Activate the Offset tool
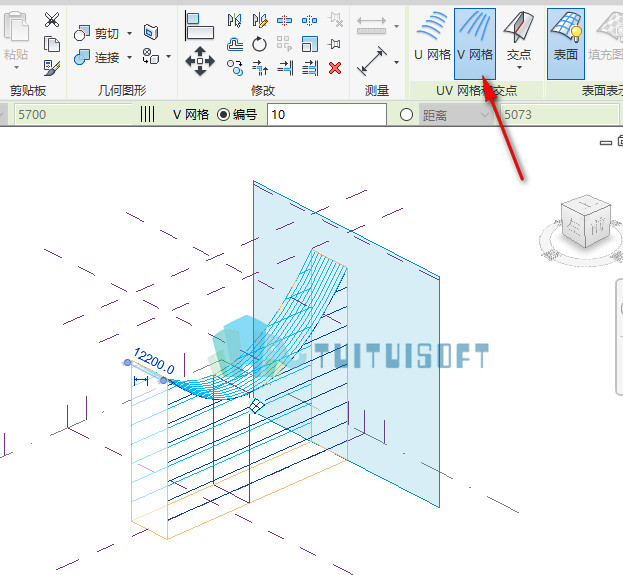This screenshot has width=623, height=575. [x=235, y=45]
